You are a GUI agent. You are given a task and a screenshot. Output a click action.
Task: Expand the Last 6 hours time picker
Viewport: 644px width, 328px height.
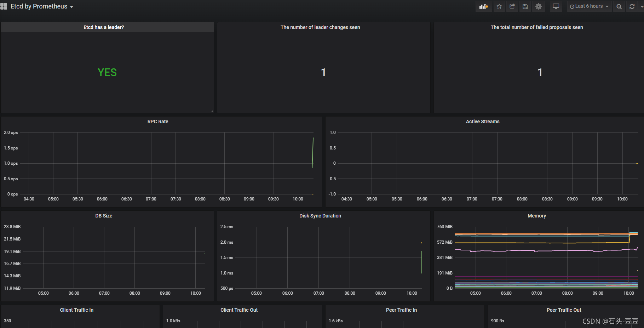[x=589, y=6]
